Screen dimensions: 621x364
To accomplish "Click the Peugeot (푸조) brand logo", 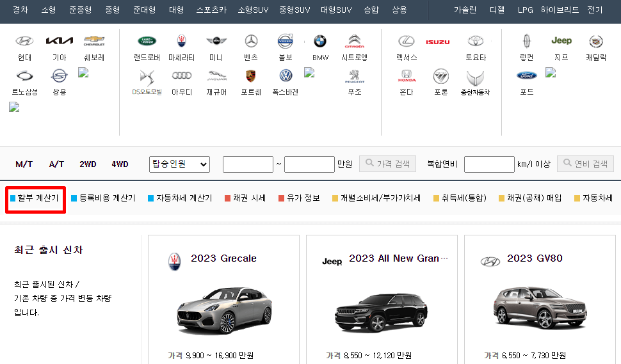I will coord(355,76).
